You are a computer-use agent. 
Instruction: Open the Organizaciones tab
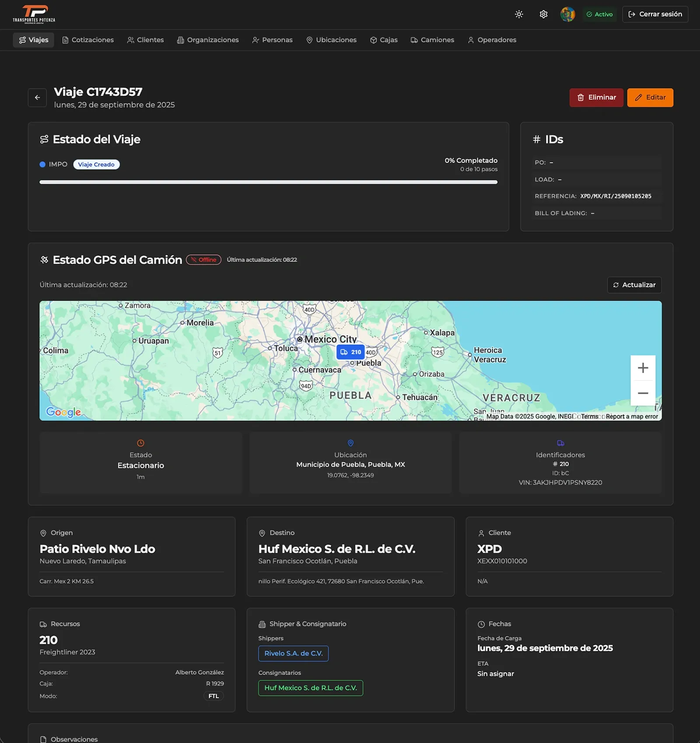click(208, 40)
